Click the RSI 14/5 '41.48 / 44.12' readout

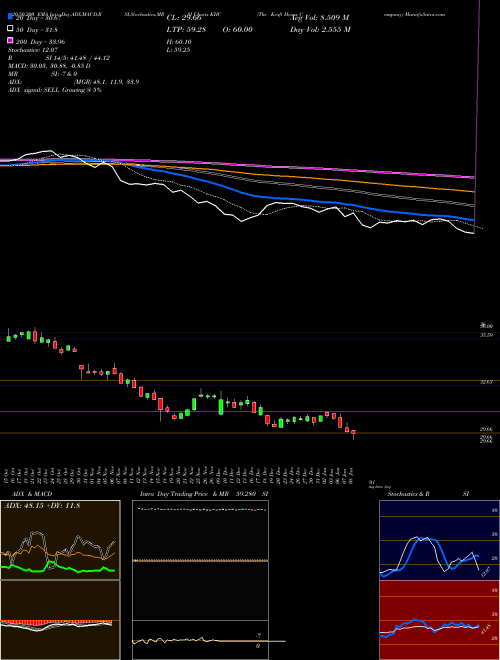(90, 58)
